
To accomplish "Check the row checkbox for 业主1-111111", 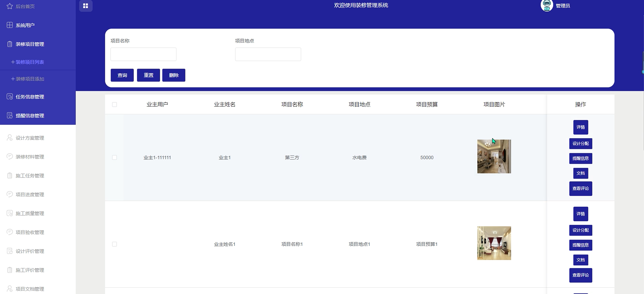I will 114,157.
